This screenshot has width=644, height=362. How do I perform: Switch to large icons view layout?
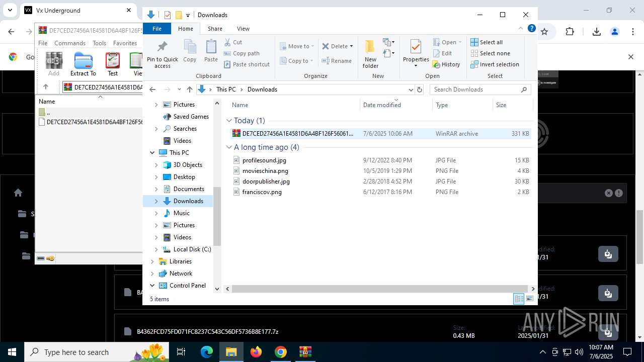[530, 299]
